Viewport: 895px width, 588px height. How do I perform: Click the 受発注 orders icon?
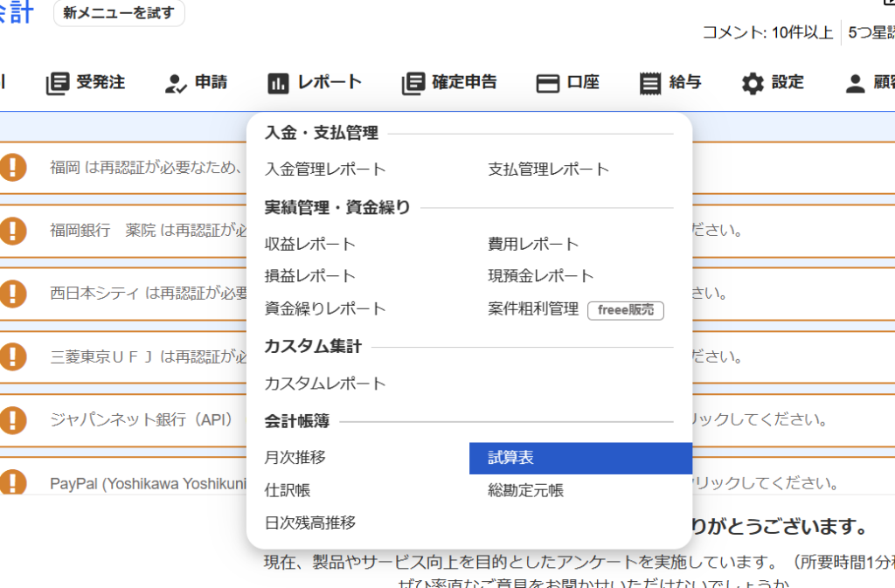pos(58,83)
